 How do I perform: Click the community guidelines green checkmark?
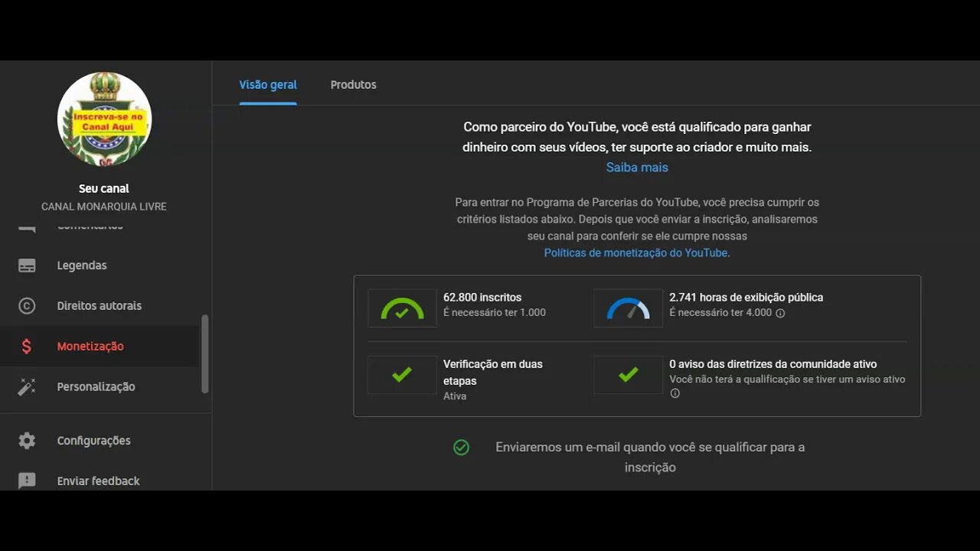[628, 375]
